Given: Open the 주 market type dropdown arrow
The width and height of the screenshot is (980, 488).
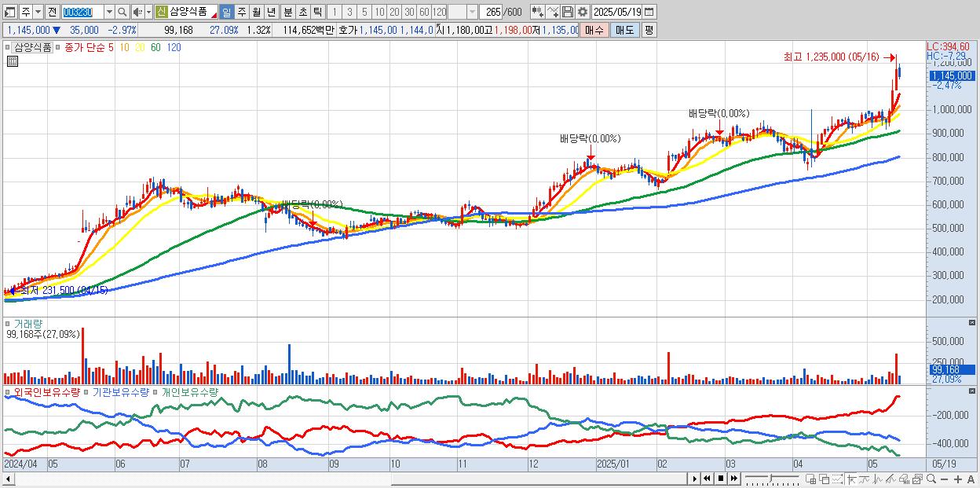Looking at the screenshot, I should point(38,12).
